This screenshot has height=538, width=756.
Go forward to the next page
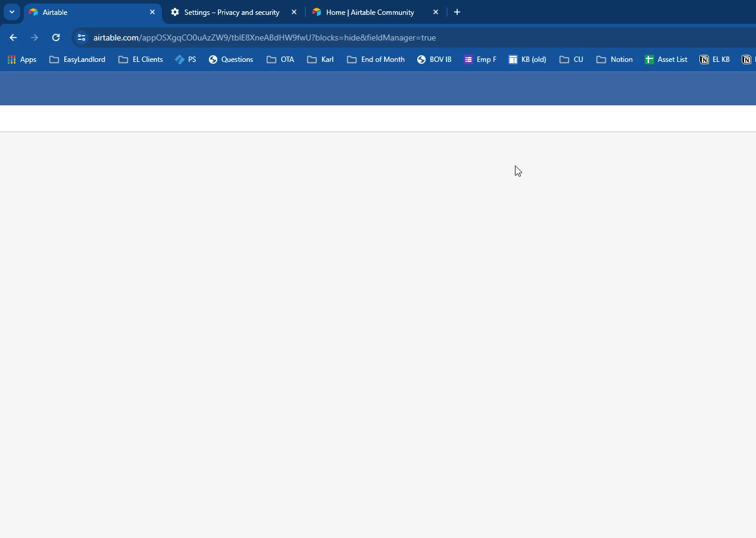[x=35, y=37]
